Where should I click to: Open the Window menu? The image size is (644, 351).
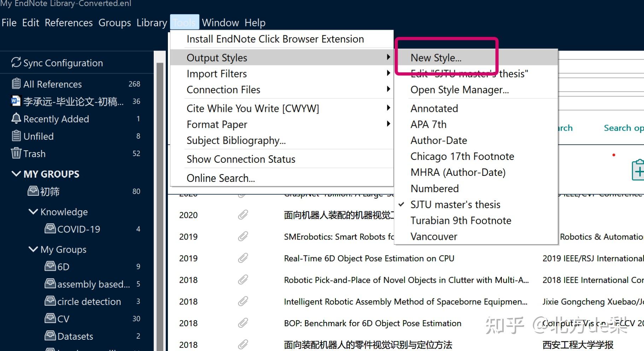tap(221, 23)
